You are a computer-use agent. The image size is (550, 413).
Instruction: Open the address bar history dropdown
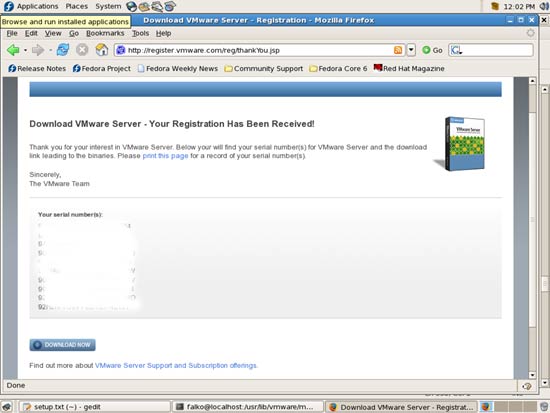pyautogui.click(x=411, y=50)
